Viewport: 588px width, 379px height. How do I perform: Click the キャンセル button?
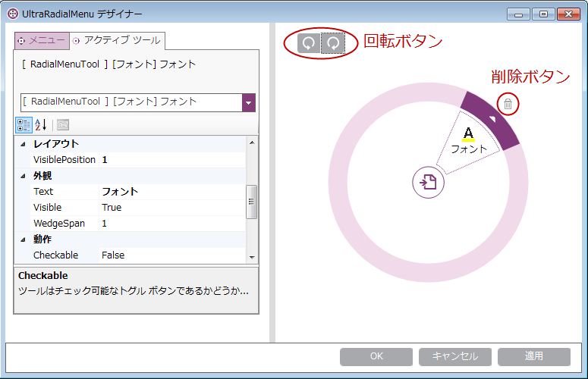[455, 356]
